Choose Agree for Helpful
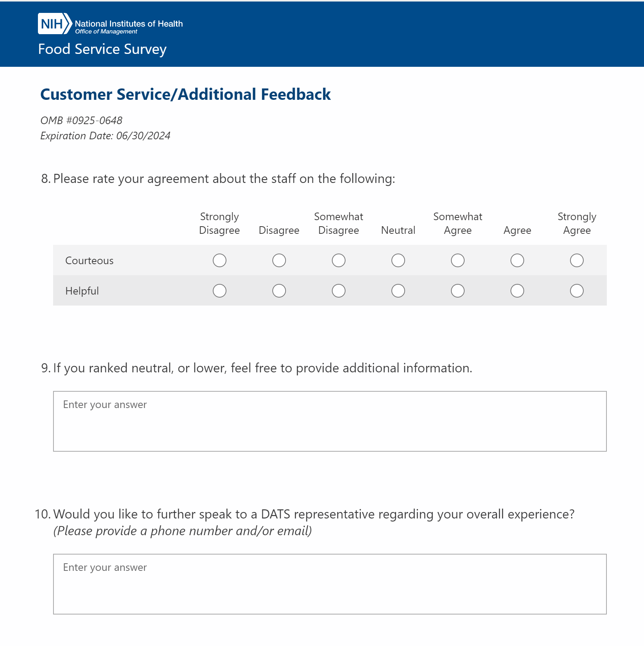644x646 pixels. (517, 291)
